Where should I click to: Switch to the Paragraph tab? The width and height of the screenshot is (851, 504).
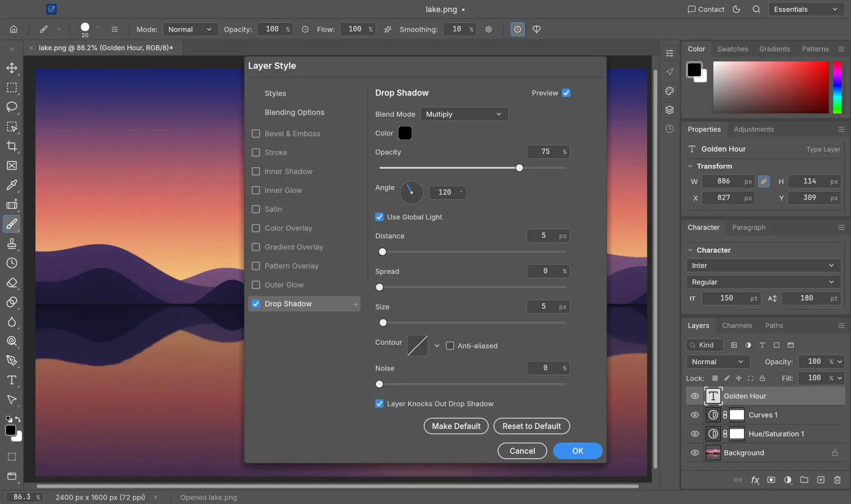(749, 227)
